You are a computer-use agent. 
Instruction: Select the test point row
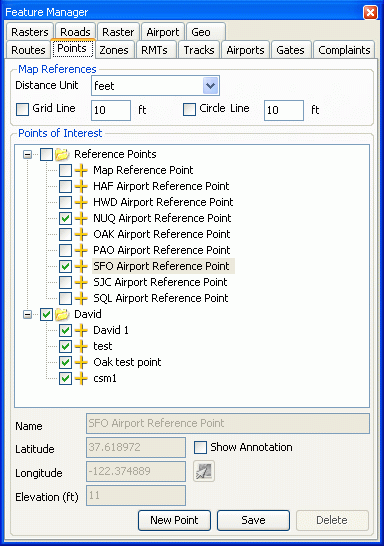tap(102, 346)
